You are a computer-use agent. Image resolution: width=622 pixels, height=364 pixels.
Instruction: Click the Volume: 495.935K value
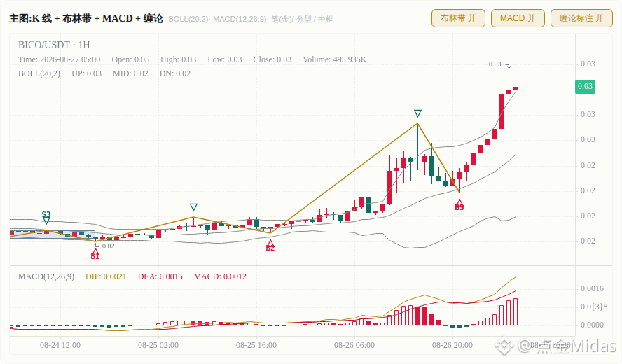pyautogui.click(x=334, y=59)
